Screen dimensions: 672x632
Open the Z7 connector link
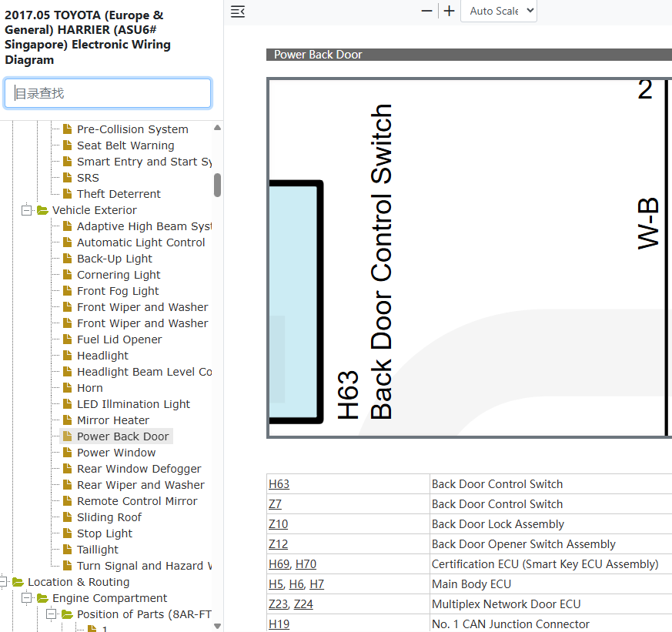tap(275, 504)
